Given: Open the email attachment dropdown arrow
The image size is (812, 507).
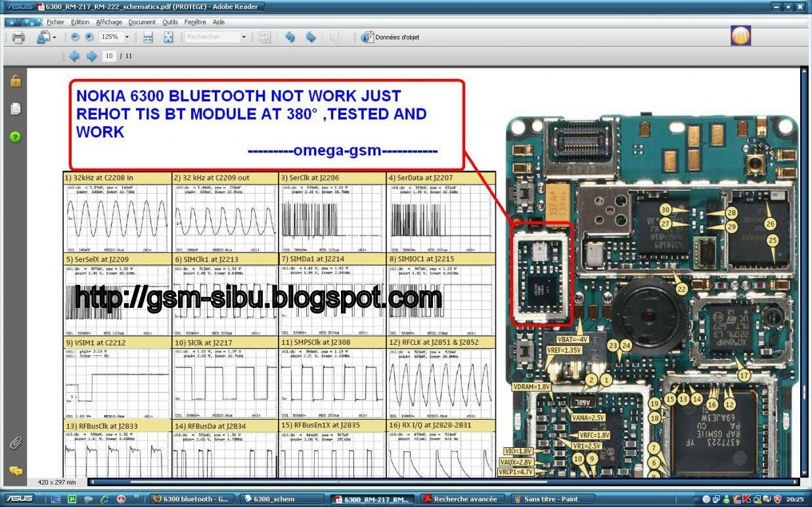Looking at the screenshot, I should click(x=55, y=37).
